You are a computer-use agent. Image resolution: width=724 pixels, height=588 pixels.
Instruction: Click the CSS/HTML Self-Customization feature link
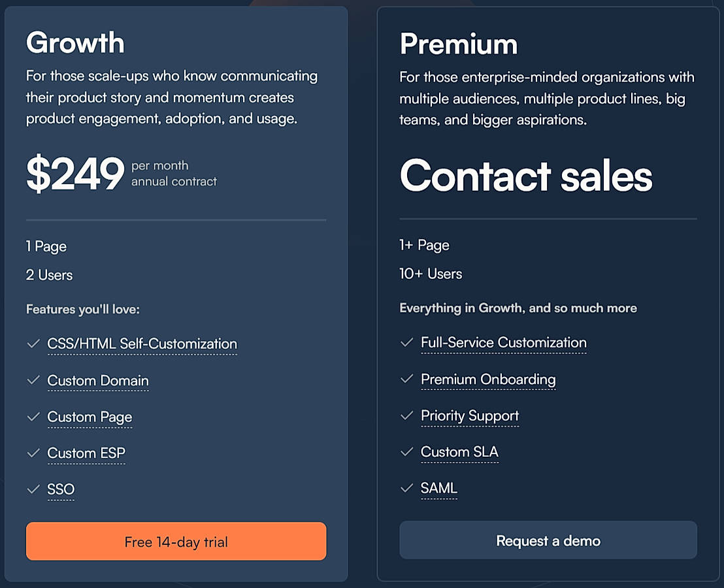pyautogui.click(x=142, y=344)
